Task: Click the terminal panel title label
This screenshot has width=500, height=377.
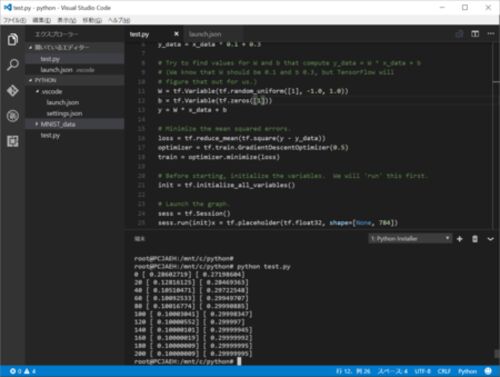Action: (x=139, y=239)
